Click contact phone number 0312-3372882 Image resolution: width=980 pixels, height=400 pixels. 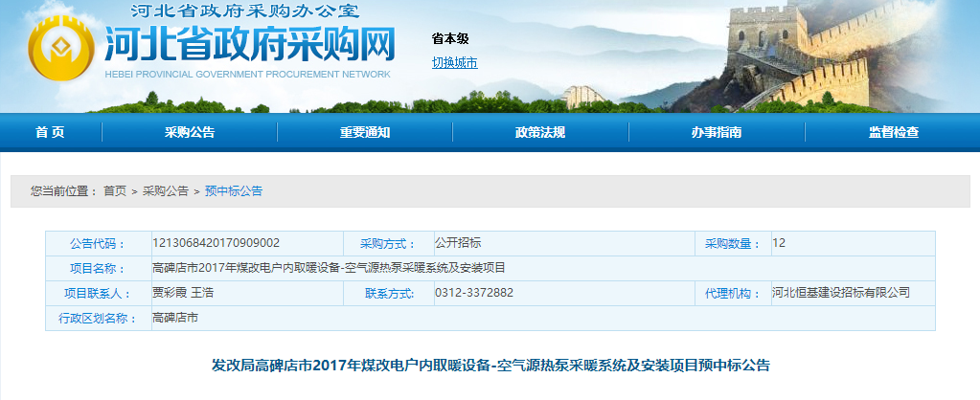click(x=474, y=293)
